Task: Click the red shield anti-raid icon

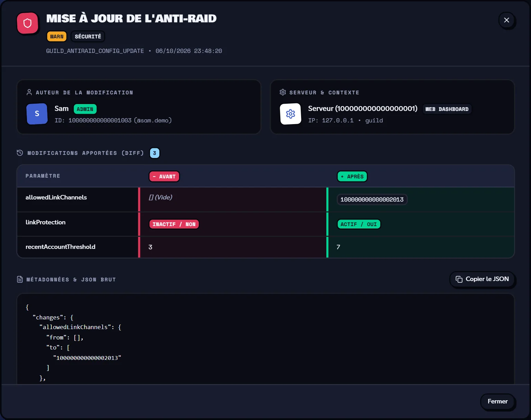Action: pos(27,23)
